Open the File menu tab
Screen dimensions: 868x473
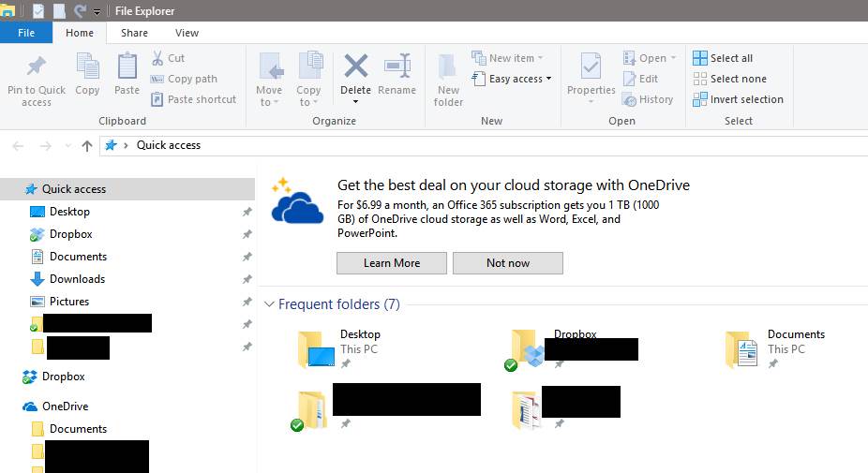click(26, 33)
